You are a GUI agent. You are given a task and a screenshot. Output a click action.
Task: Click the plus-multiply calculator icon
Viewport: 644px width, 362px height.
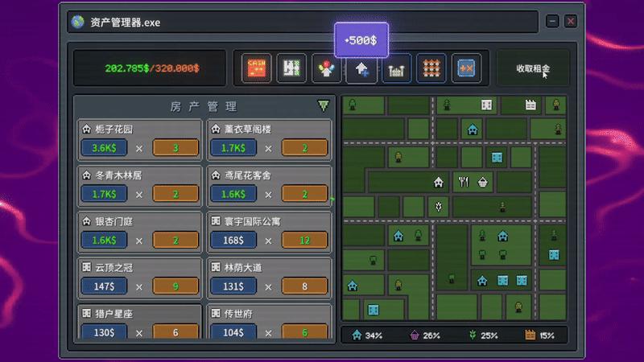465,69
